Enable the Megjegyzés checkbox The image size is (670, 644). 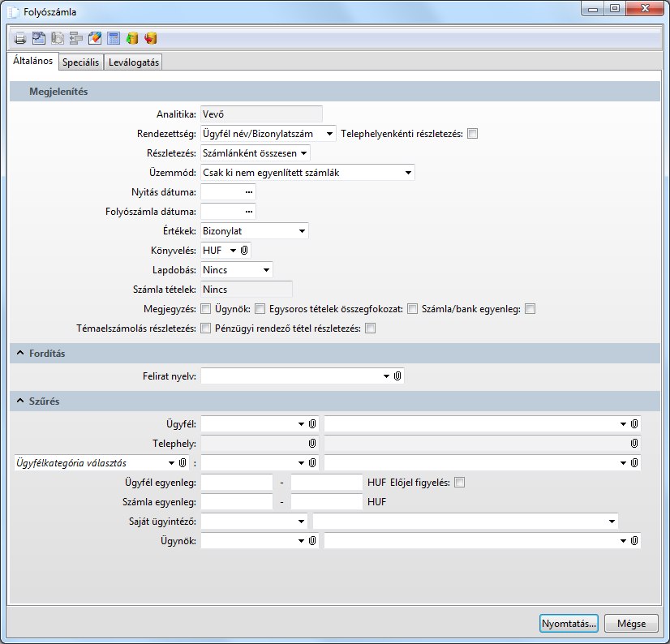(x=205, y=309)
